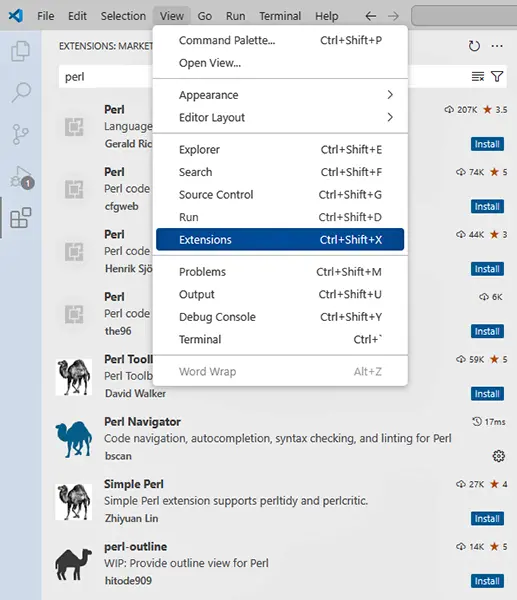Image resolution: width=517 pixels, height=600 pixels.
Task: Open the perl-outline extension title
Action: [135, 546]
